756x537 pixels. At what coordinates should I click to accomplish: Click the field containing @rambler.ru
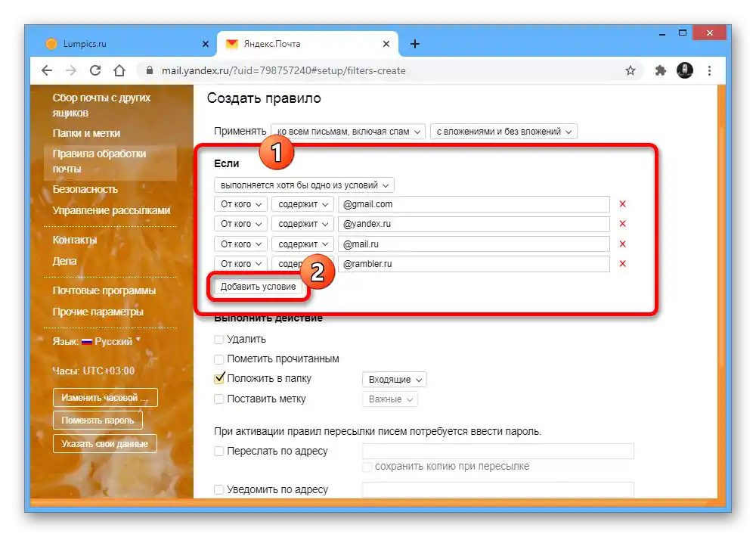pyautogui.click(x=474, y=264)
